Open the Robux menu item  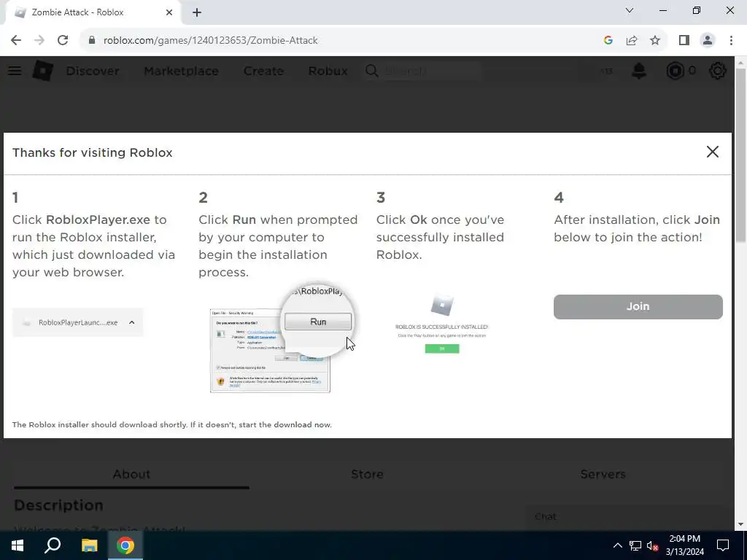328,71
